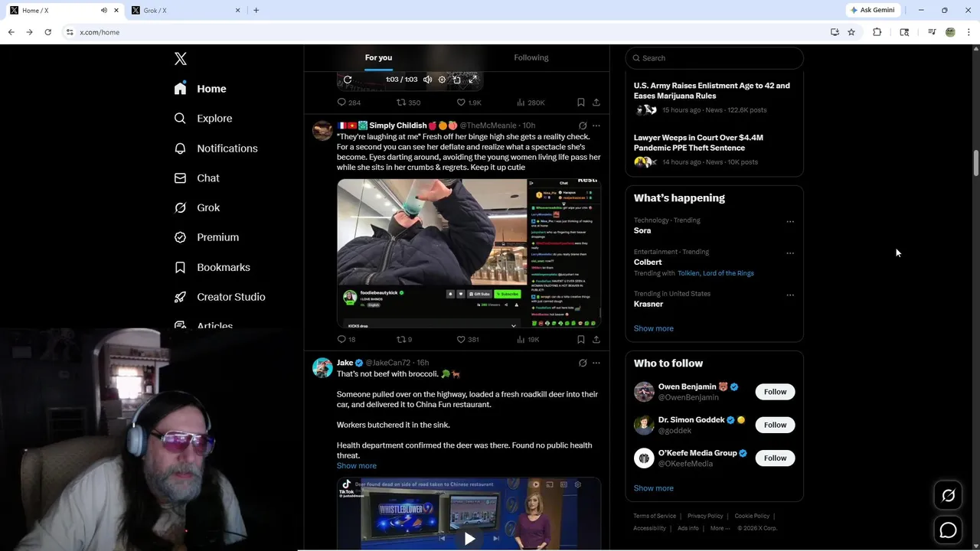Bookmark the post with 280K views
This screenshot has width=980, height=551.
pyautogui.click(x=581, y=103)
